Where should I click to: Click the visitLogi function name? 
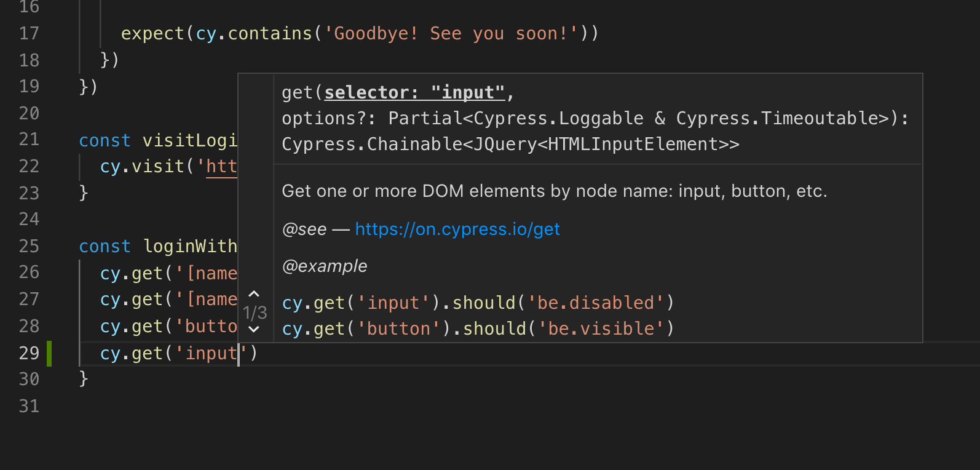click(190, 140)
